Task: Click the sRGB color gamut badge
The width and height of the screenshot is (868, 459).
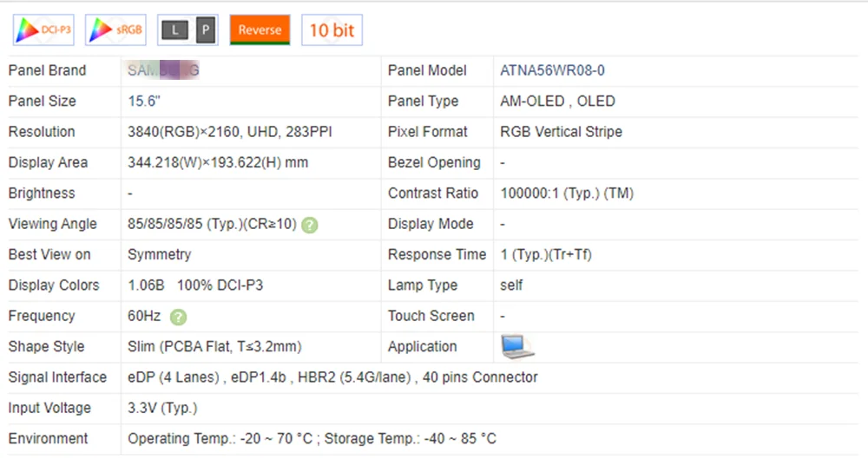Action: [x=115, y=30]
